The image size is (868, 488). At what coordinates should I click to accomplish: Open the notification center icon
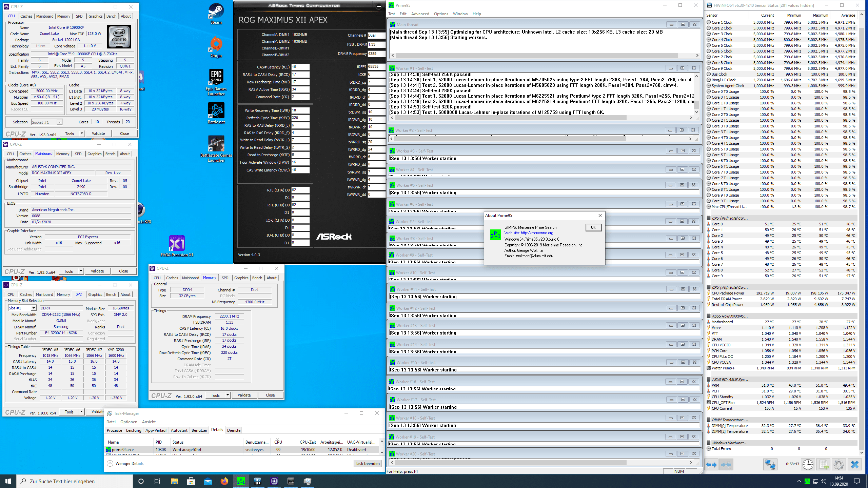click(857, 481)
